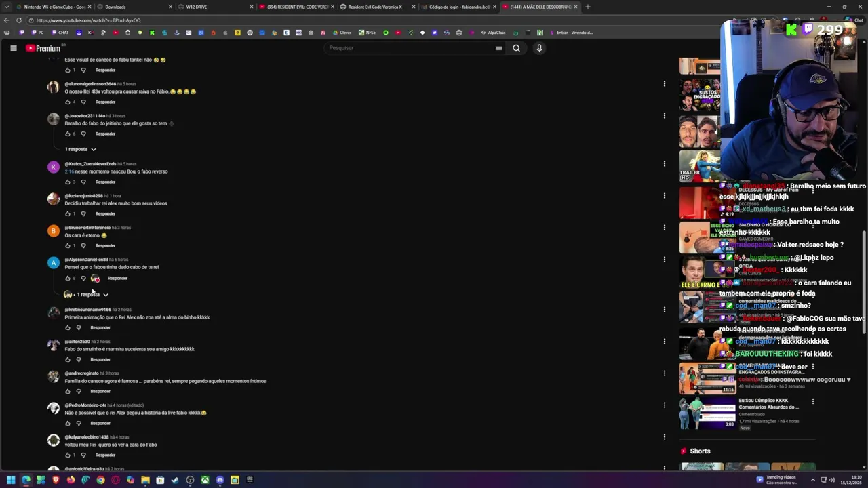868x488 pixels.
Task: Jump to 2:16 timestamp link in comment
Action: (x=69, y=171)
